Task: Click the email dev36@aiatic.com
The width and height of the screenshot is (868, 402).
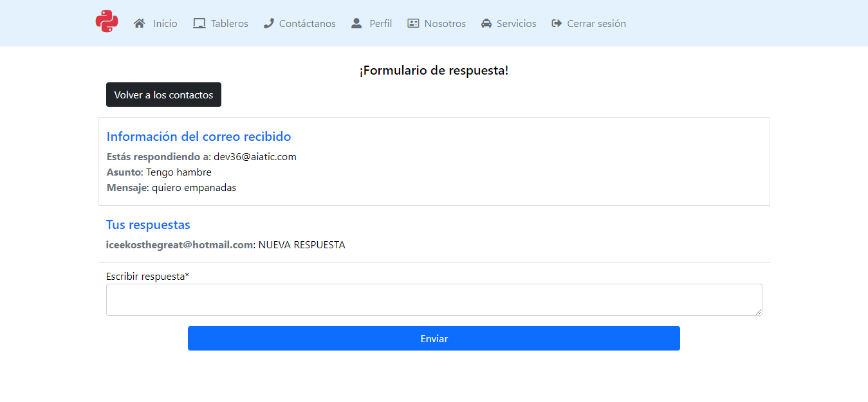Action: click(255, 157)
